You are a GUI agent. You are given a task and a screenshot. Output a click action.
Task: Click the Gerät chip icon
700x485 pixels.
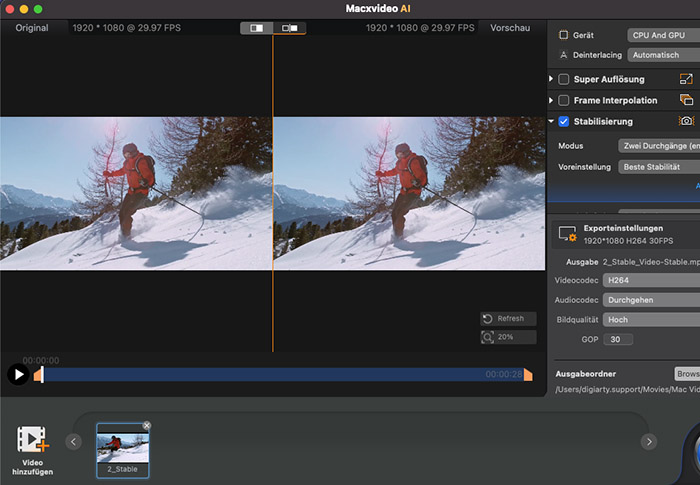564,35
